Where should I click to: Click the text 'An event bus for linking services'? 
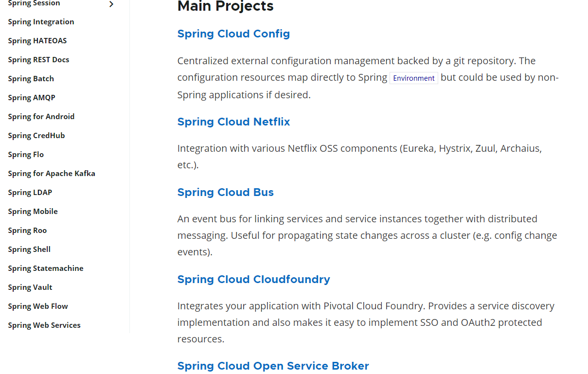click(x=249, y=219)
